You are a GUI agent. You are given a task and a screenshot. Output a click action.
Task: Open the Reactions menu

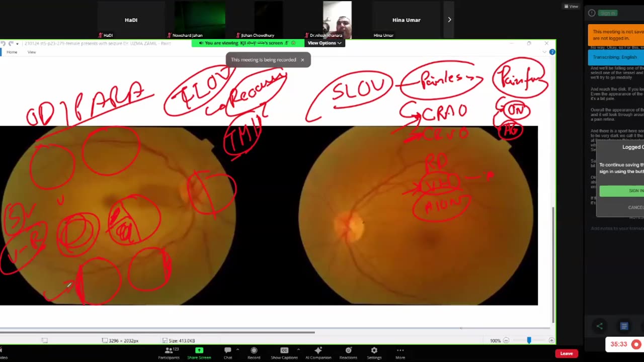348,353
